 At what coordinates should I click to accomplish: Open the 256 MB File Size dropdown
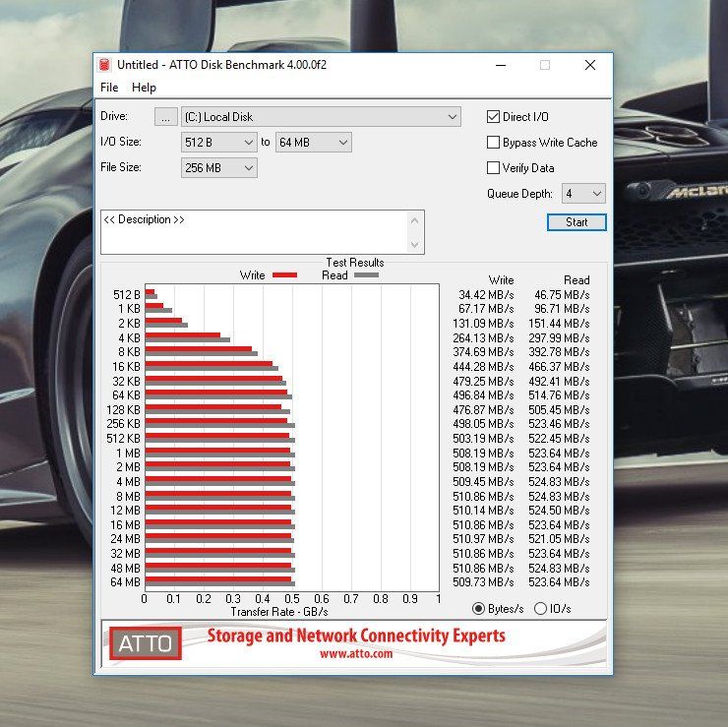pos(219,167)
